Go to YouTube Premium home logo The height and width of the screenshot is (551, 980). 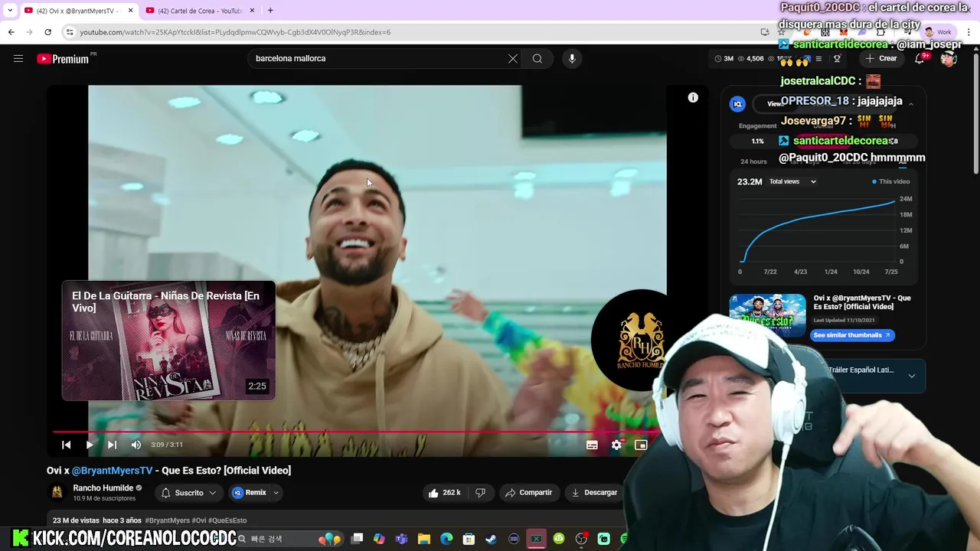coord(63,58)
